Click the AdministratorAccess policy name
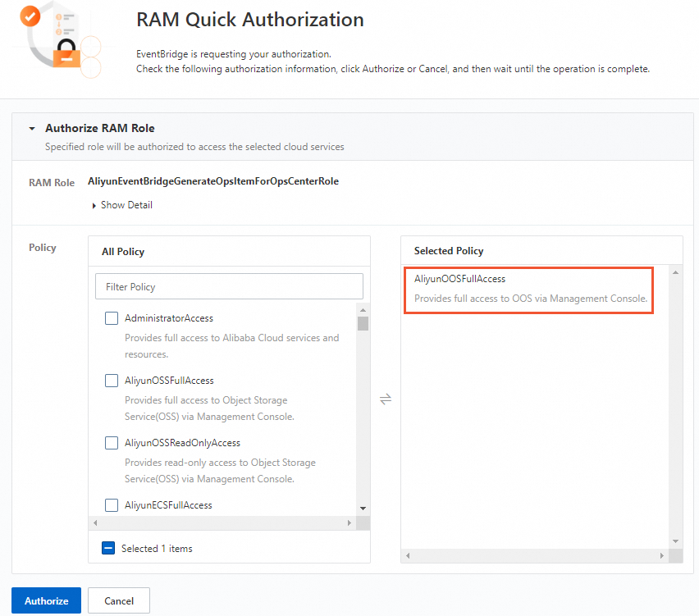 click(169, 318)
